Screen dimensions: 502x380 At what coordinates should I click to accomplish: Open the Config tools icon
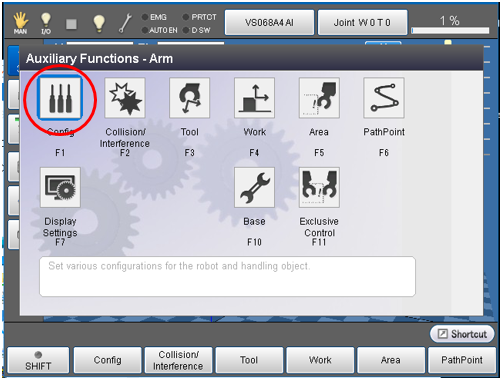pyautogui.click(x=60, y=98)
